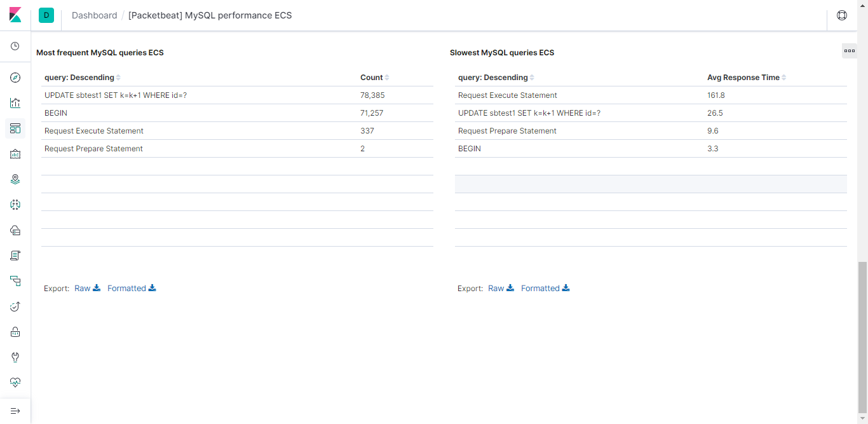Open Discover compass icon
Screen dimensions: 868x424
click(15, 78)
